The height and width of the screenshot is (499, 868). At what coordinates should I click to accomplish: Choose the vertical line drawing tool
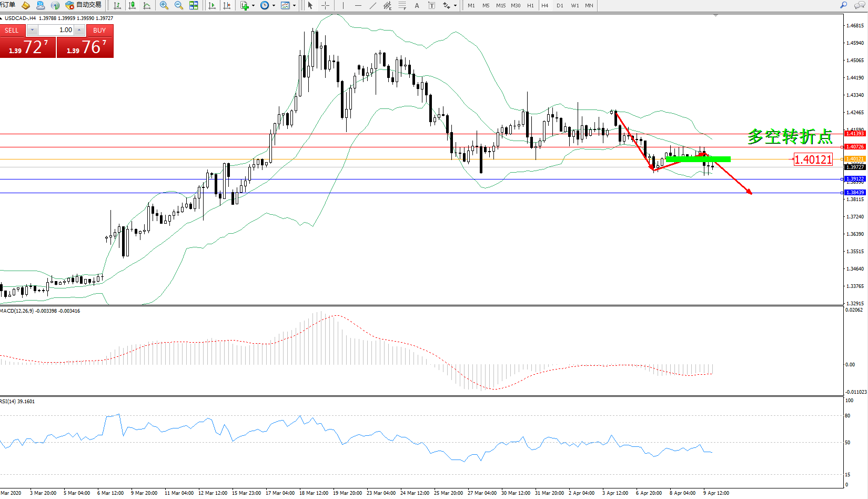click(x=343, y=5)
